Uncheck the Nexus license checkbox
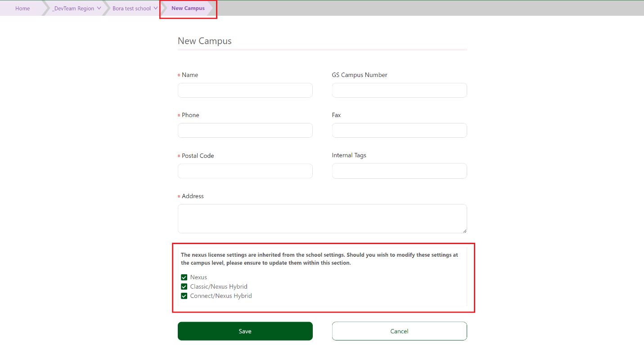Viewport: 644px width, 345px height. [184, 277]
